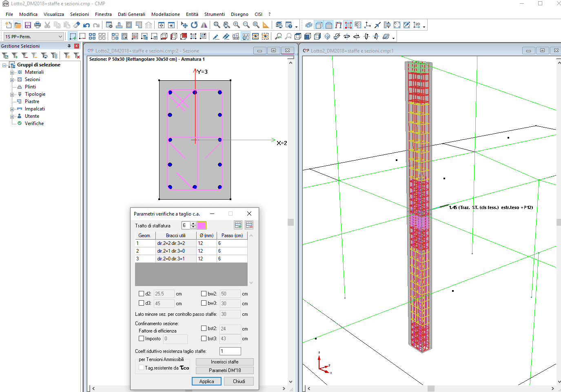The height and width of the screenshot is (392, 561).
Task: Toggle the Imposto checkbox
Action: [x=142, y=339]
